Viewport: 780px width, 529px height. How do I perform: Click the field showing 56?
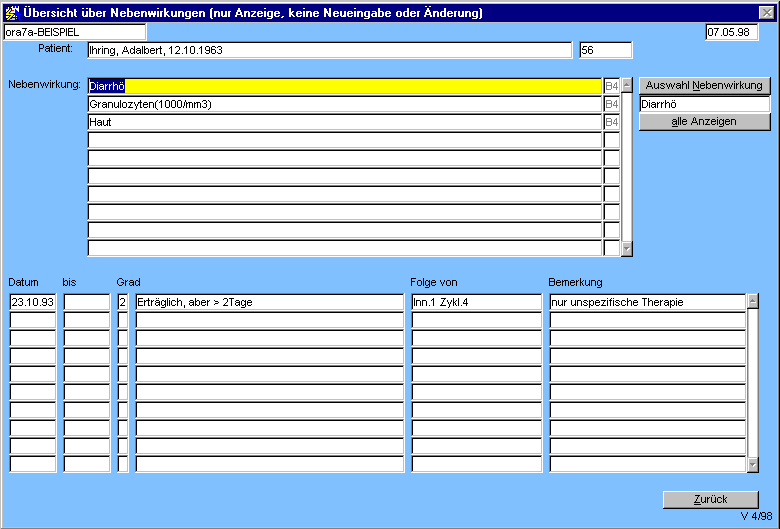[x=605, y=50]
